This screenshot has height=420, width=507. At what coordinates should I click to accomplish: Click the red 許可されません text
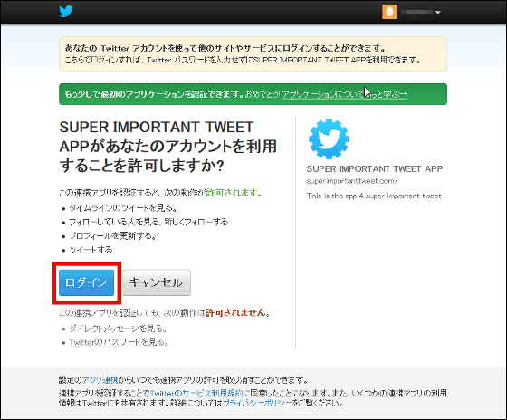tap(235, 312)
